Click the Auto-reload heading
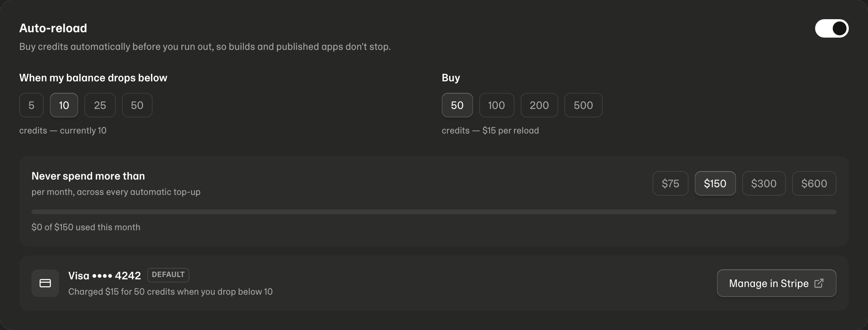 (53, 28)
